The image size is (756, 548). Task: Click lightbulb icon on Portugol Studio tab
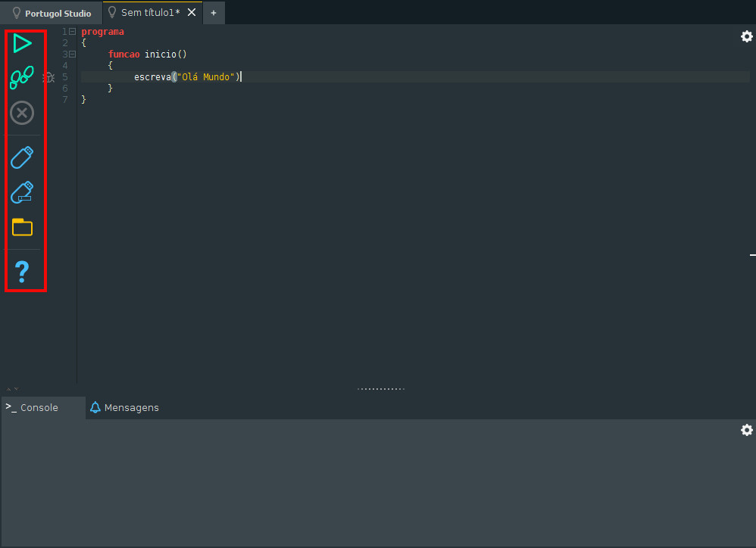click(17, 13)
